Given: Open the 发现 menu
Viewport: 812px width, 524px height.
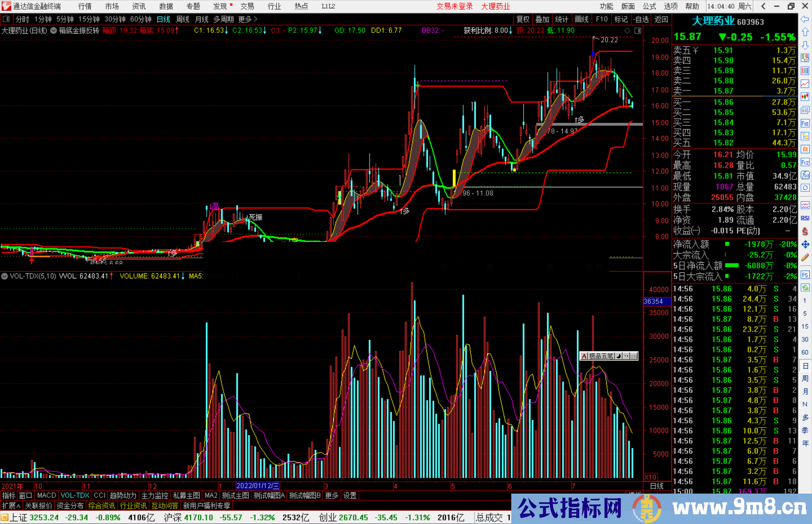Looking at the screenshot, I should (x=220, y=6).
